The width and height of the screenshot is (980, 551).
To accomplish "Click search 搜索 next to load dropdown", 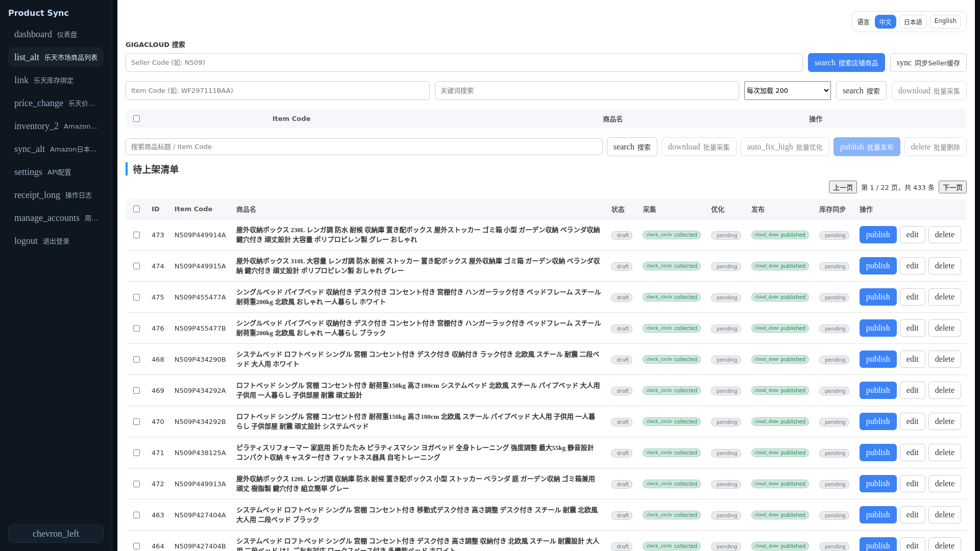I will [x=861, y=91].
